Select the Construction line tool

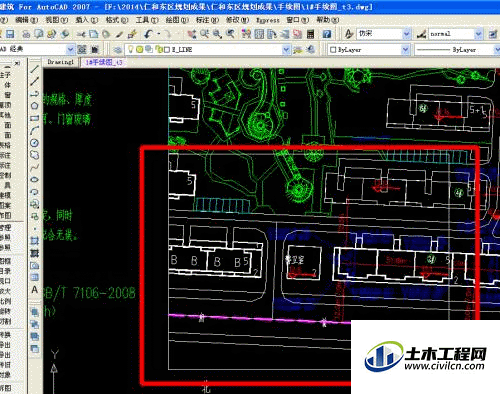pyautogui.click(x=35, y=81)
